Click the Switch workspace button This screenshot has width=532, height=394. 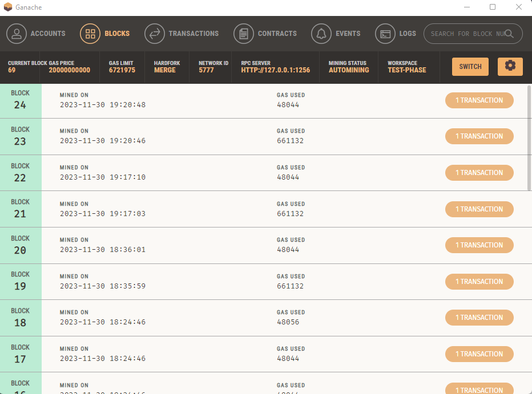click(x=470, y=66)
